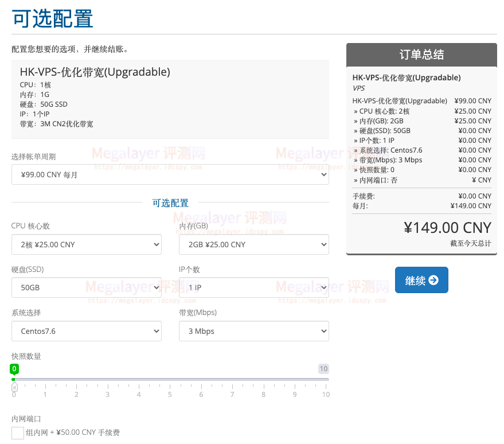Click the 带宽(Mbps): 3 Mbps summary line
The height and width of the screenshot is (444, 504).
pos(421,160)
